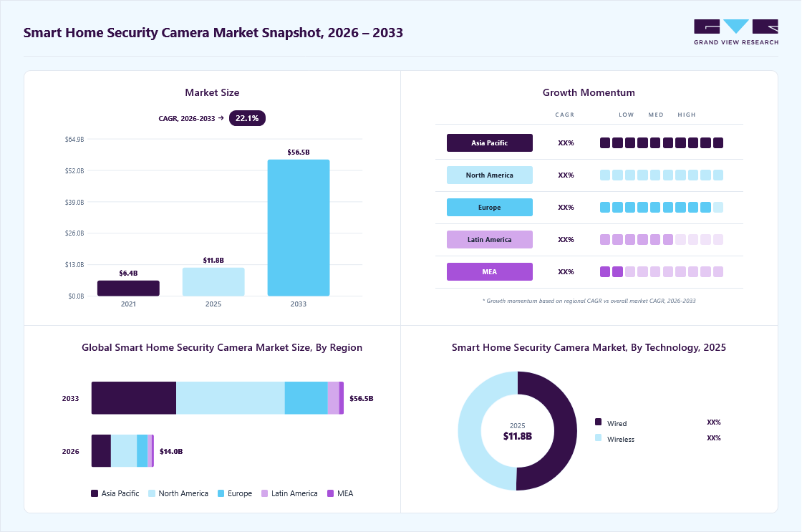Screen dimensions: 802x532
Task: Click the Asia Pacific momentum indicator squares
Action: (662, 142)
